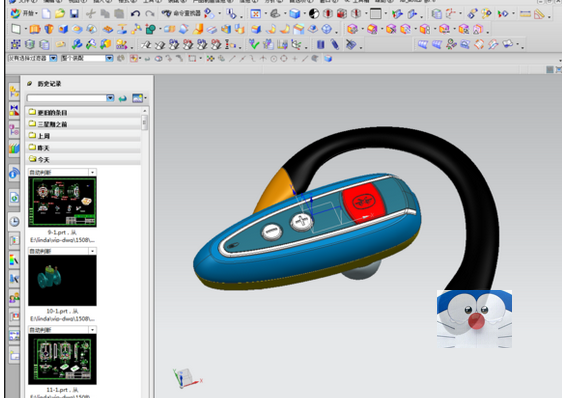Click the History panel search input field
Image resolution: width=562 pixels, height=398 pixels.
pos(66,98)
